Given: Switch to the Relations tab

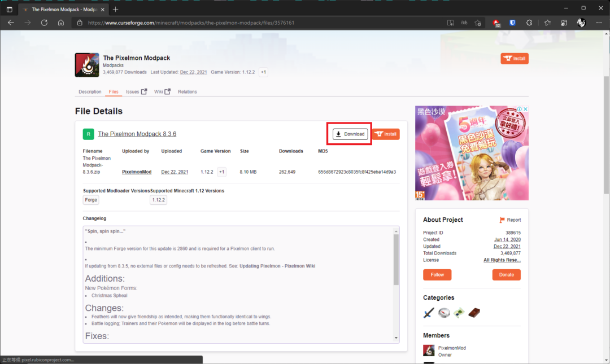Looking at the screenshot, I should point(187,92).
